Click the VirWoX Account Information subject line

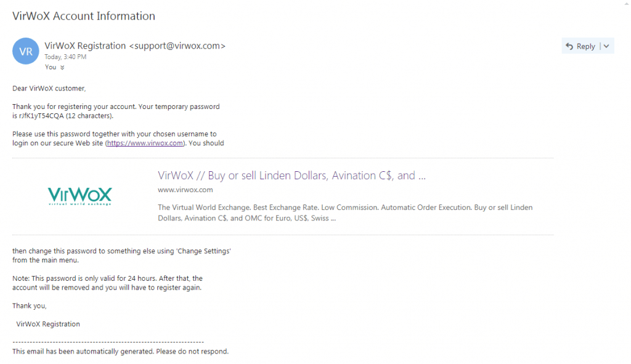(x=84, y=16)
